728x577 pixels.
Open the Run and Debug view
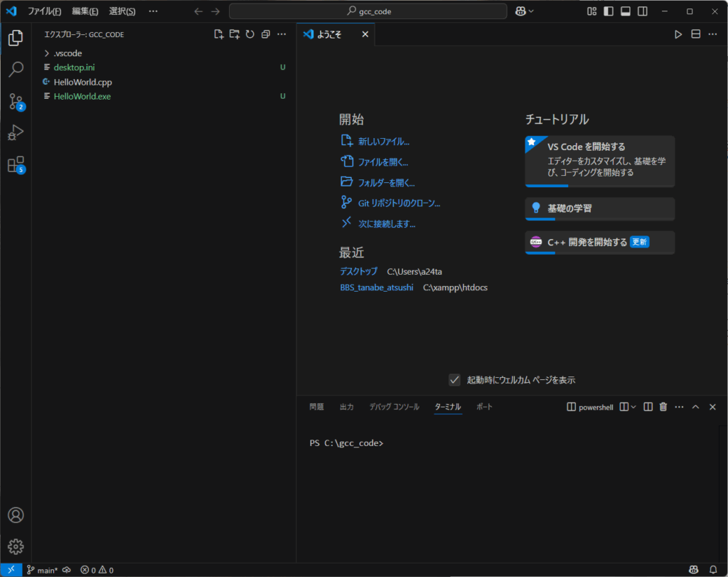coord(16,133)
